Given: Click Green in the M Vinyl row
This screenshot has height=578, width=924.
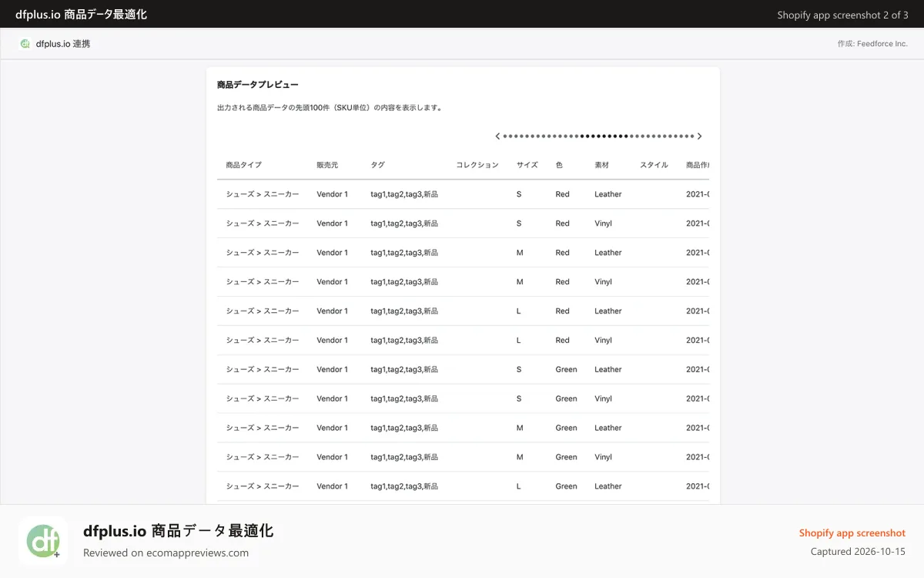Looking at the screenshot, I should (566, 458).
